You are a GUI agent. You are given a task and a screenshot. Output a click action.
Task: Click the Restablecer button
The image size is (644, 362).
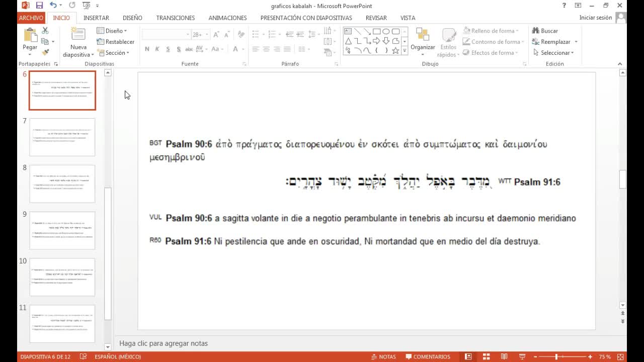(x=116, y=42)
